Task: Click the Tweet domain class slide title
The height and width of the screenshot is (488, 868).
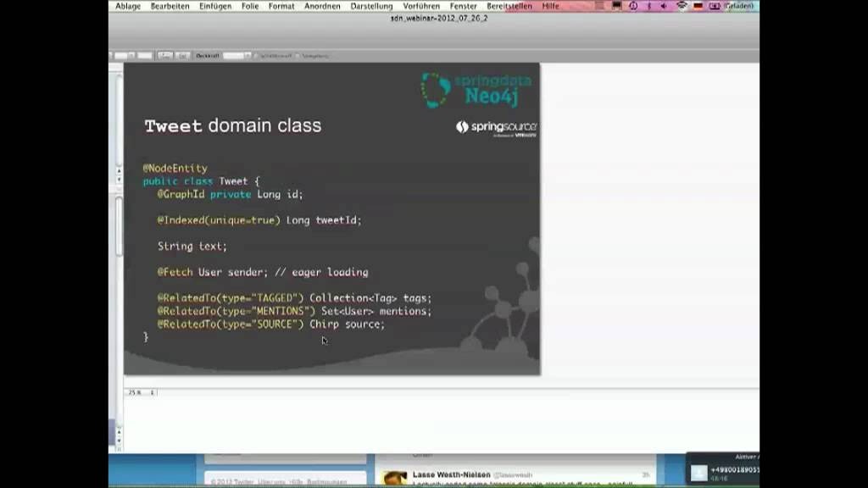Action: [232, 126]
